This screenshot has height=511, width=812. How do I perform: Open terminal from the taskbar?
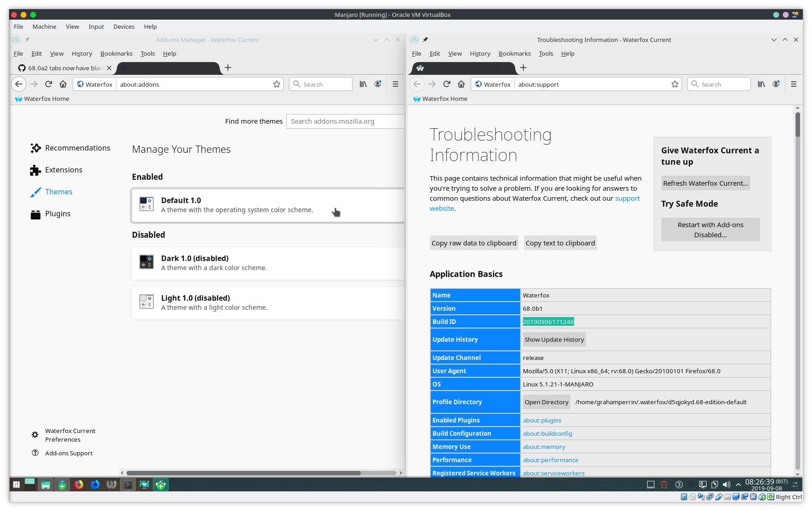(x=128, y=485)
